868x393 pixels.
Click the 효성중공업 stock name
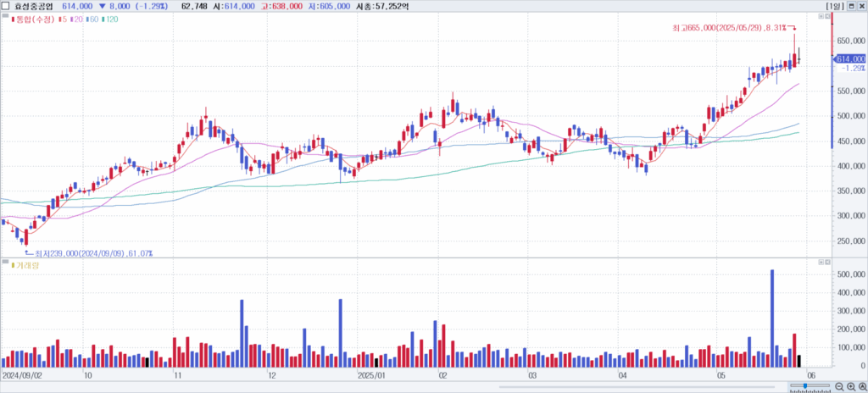34,6
